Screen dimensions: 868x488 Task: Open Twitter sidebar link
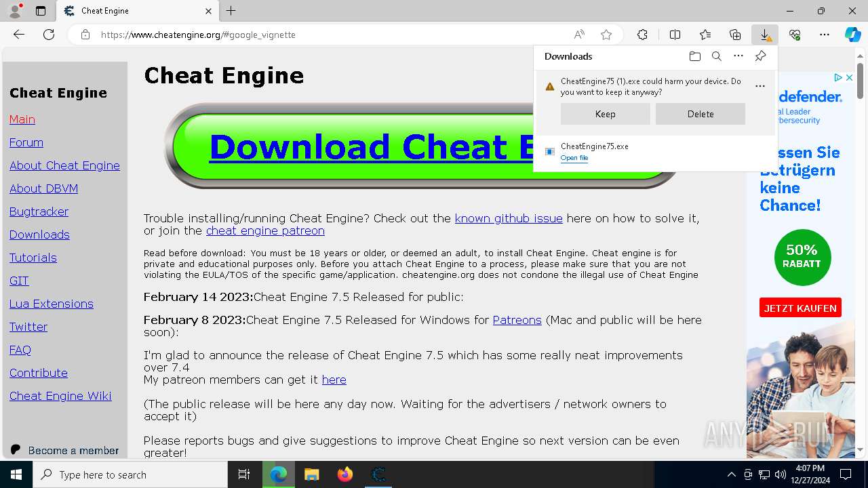[28, 327]
